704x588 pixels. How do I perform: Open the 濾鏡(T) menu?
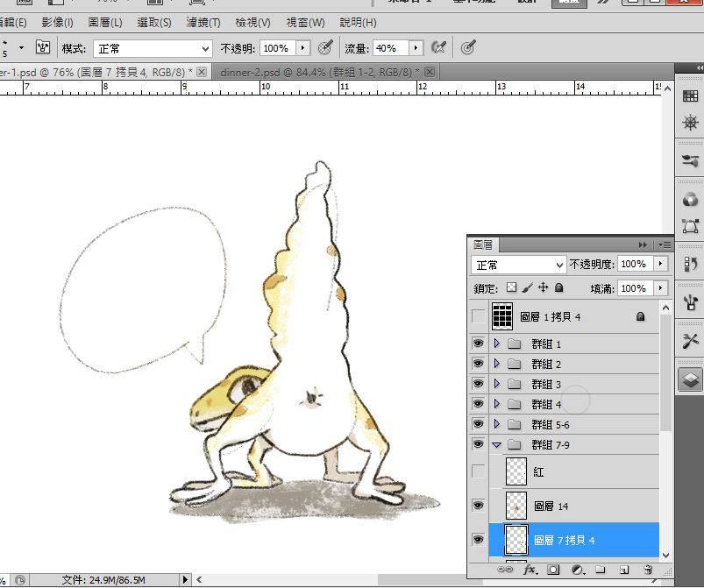tap(203, 22)
